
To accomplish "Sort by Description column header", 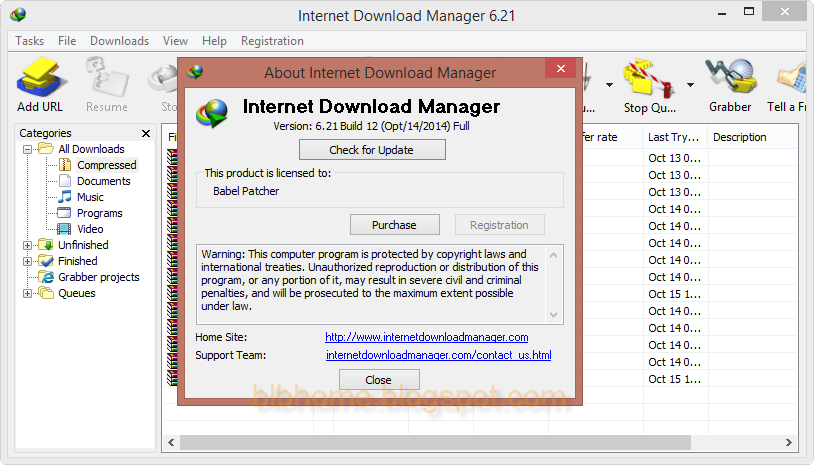I will pyautogui.click(x=752, y=137).
